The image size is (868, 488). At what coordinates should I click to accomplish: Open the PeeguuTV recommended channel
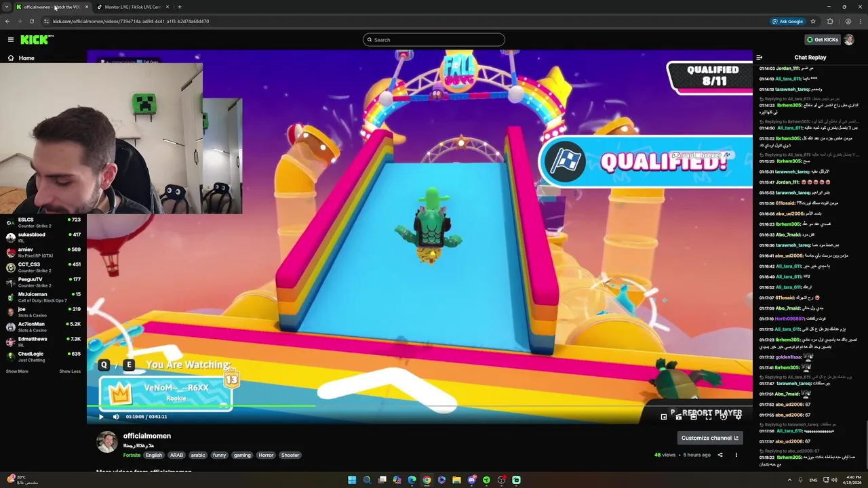pyautogui.click(x=43, y=282)
